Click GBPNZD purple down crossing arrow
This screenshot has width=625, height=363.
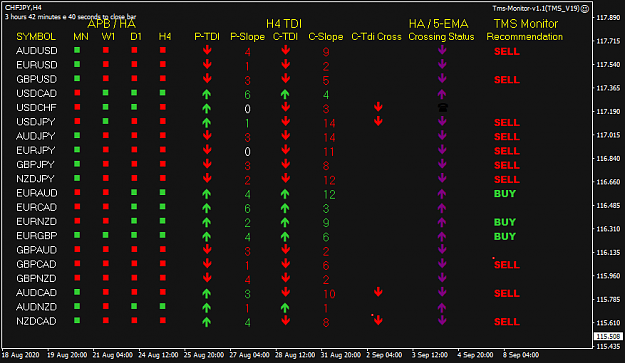point(442,277)
